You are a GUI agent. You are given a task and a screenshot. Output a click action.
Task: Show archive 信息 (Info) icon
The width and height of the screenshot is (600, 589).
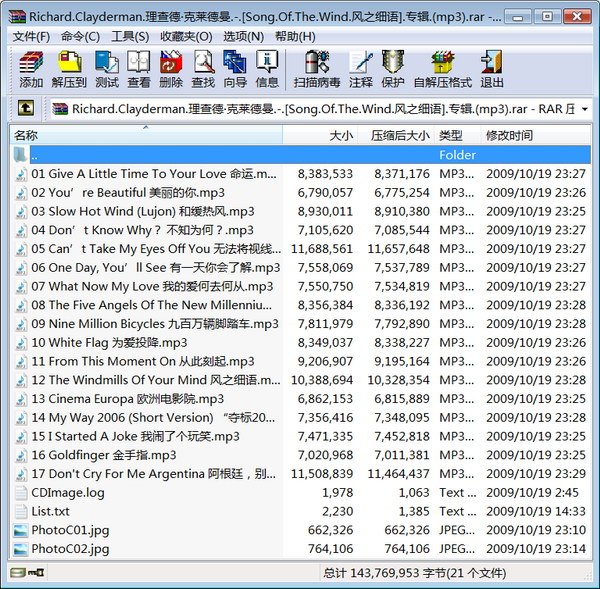point(267,69)
